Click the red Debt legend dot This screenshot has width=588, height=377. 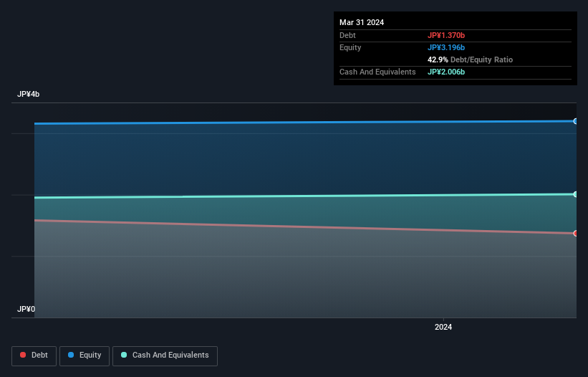23,355
